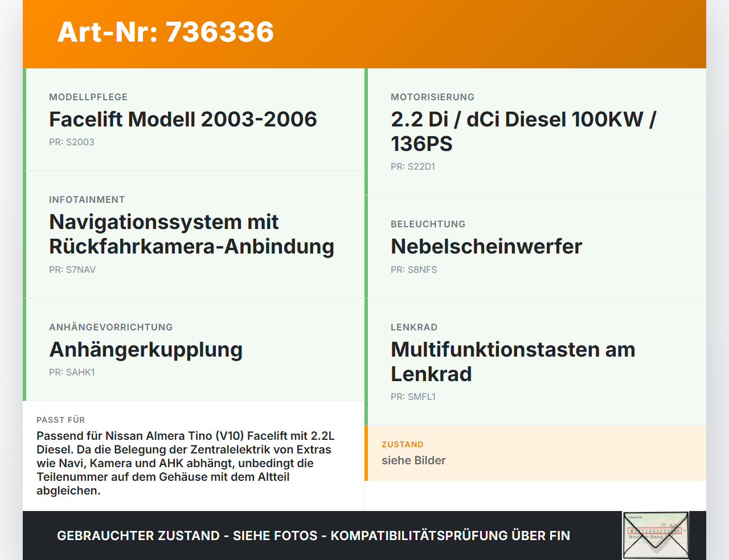Viewport: 729px width, 560px height.
Task: Click the 'INFOTAINMENT' label
Action: (x=87, y=199)
